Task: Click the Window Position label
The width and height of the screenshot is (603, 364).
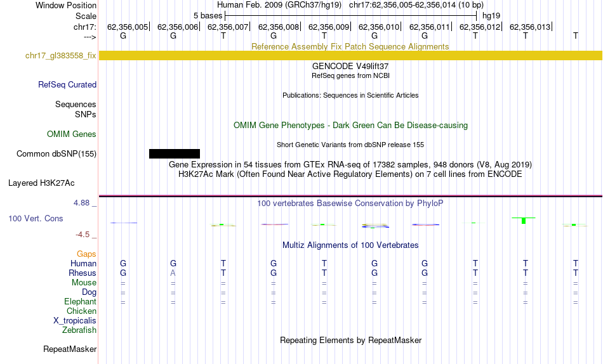Action: coord(66,5)
